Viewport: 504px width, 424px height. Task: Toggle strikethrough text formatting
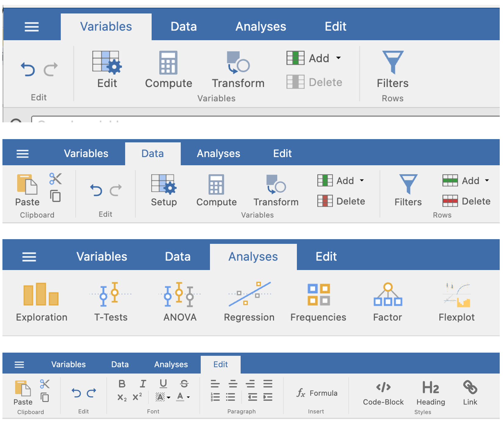pos(184,384)
